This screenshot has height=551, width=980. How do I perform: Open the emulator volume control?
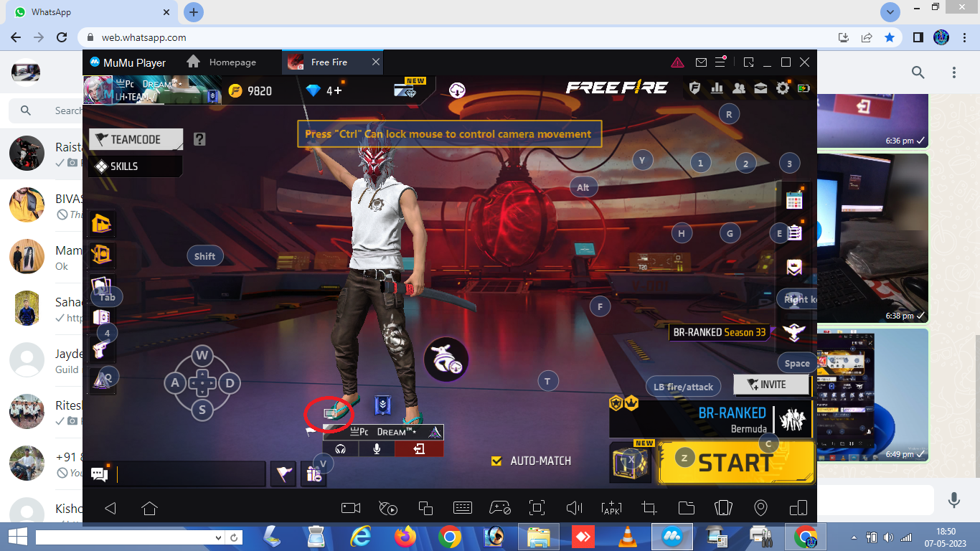pyautogui.click(x=574, y=508)
